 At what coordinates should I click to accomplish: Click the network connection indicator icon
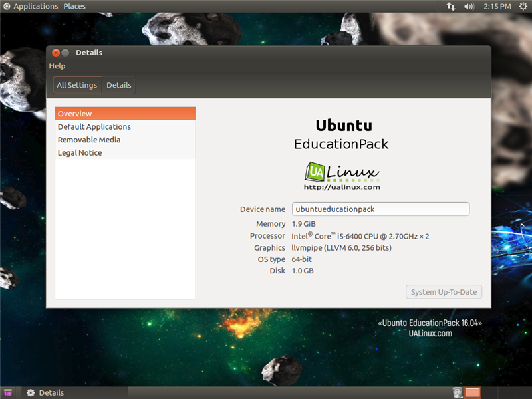(451, 7)
